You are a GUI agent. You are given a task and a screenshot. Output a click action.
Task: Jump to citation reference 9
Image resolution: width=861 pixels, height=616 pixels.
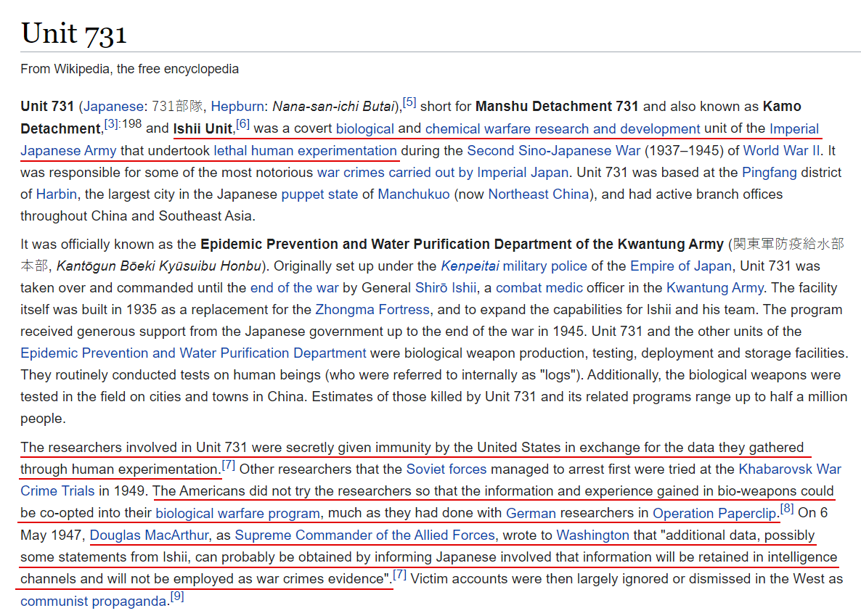coord(177,596)
